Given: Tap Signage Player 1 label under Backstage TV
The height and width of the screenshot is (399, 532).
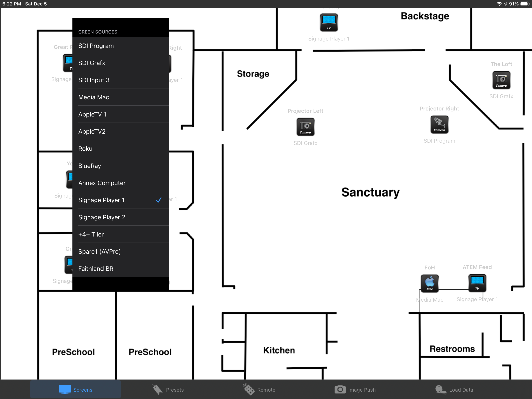Looking at the screenshot, I should 329,39.
